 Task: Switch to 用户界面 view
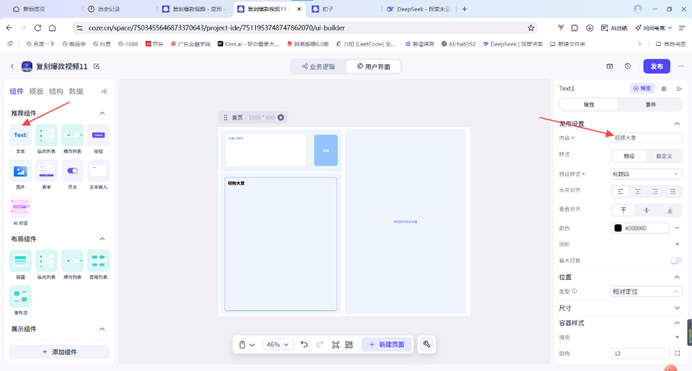click(x=373, y=67)
